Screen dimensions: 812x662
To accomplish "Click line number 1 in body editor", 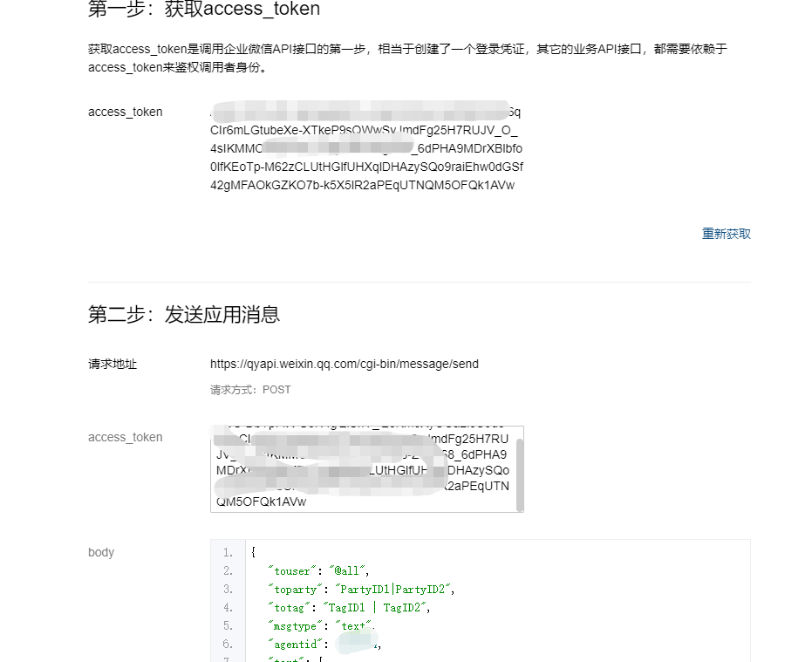I will click(x=228, y=553).
